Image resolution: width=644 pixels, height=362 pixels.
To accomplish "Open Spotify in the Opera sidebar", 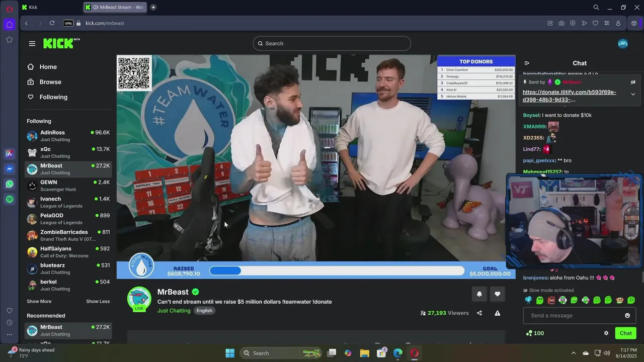I will click(x=10, y=200).
